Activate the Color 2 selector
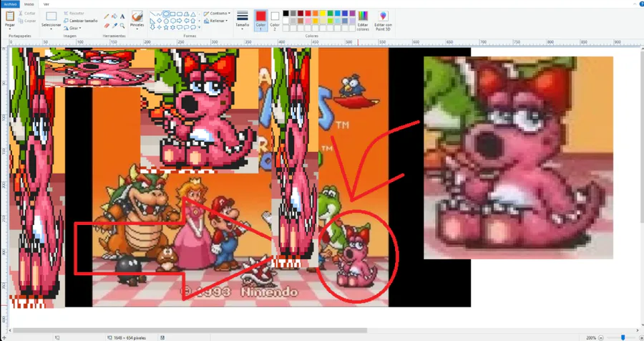This screenshot has width=644, height=341. click(x=275, y=20)
